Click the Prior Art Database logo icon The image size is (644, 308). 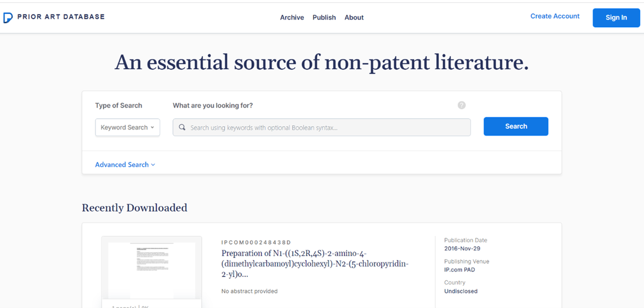[8, 17]
